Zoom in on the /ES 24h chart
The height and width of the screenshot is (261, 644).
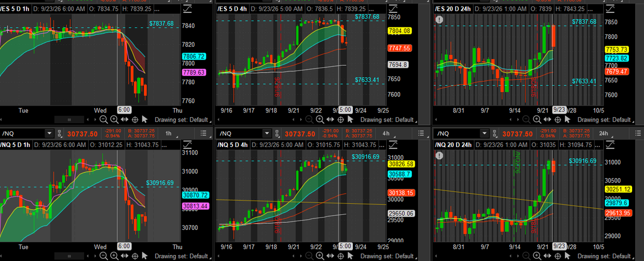coord(537,119)
